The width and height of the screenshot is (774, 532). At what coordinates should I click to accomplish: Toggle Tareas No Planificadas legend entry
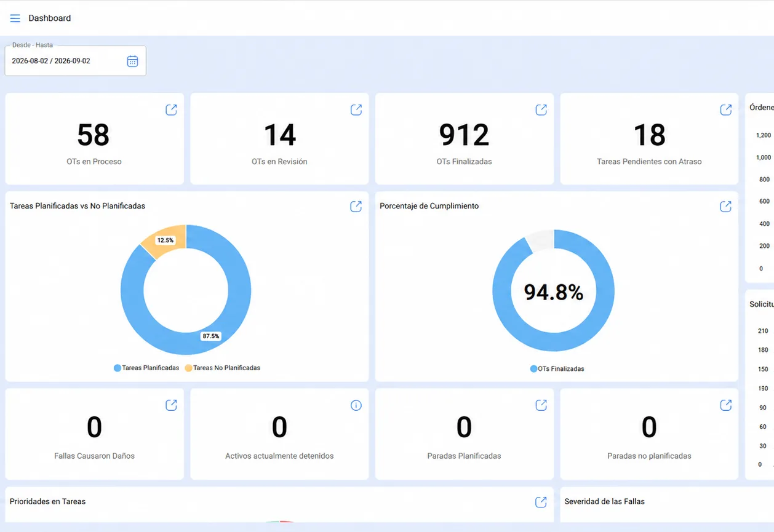223,368
